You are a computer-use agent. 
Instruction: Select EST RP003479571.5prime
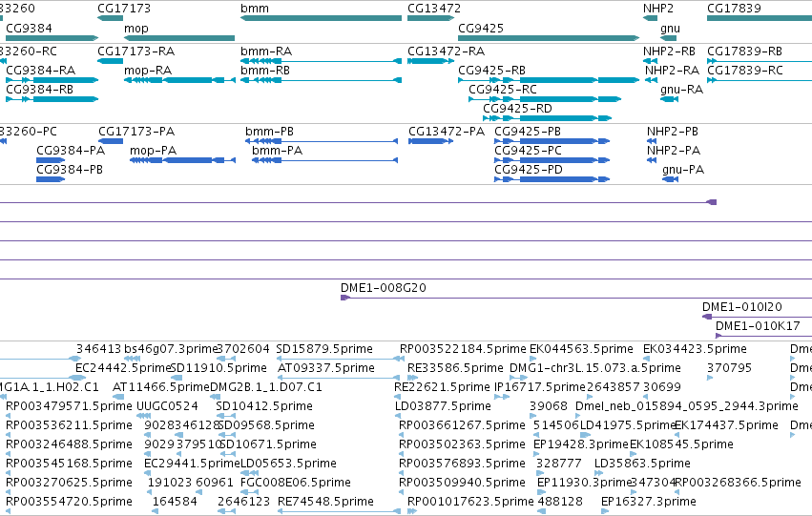tap(9, 416)
